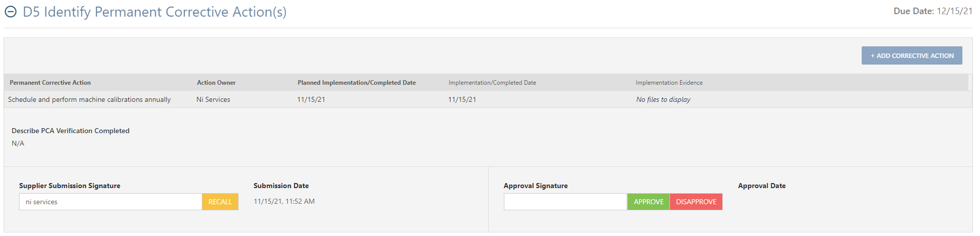Click Implementation/Completed Date column header
980x236 pixels.
pos(492,83)
